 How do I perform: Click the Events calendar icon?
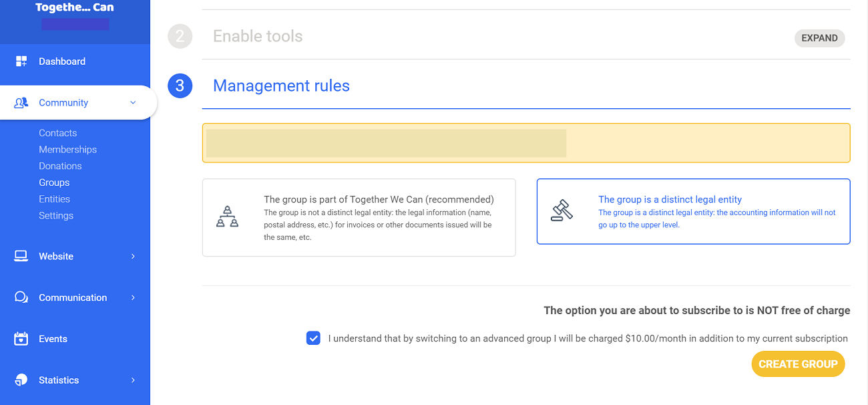point(21,339)
